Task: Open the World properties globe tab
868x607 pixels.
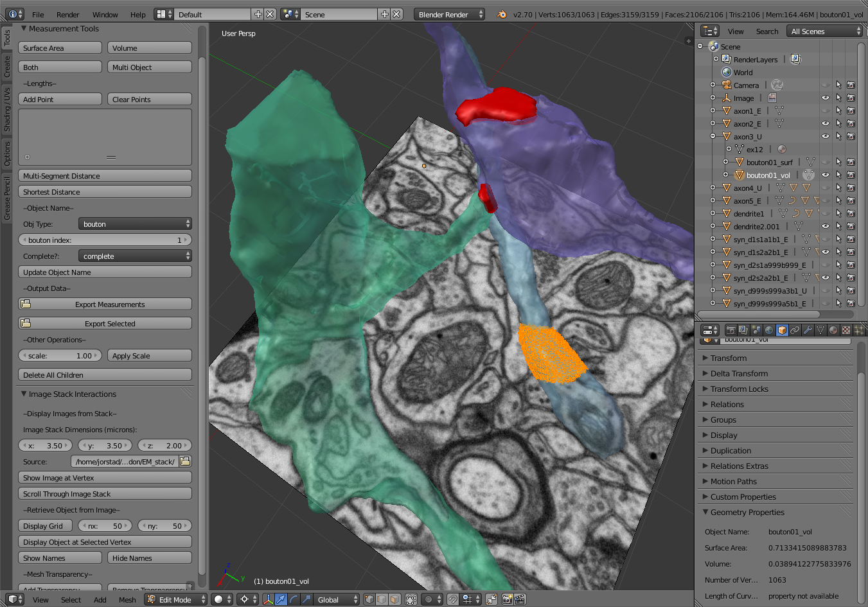Action: point(769,330)
